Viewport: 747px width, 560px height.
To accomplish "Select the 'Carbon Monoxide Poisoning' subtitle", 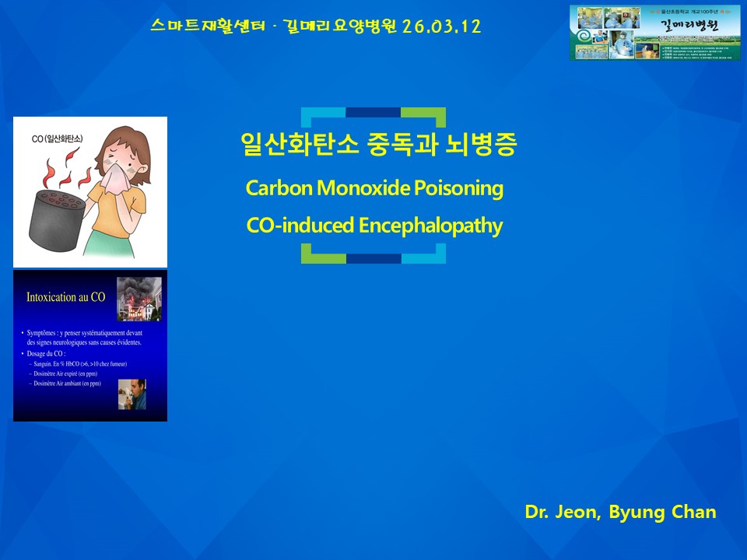I will click(x=374, y=187).
